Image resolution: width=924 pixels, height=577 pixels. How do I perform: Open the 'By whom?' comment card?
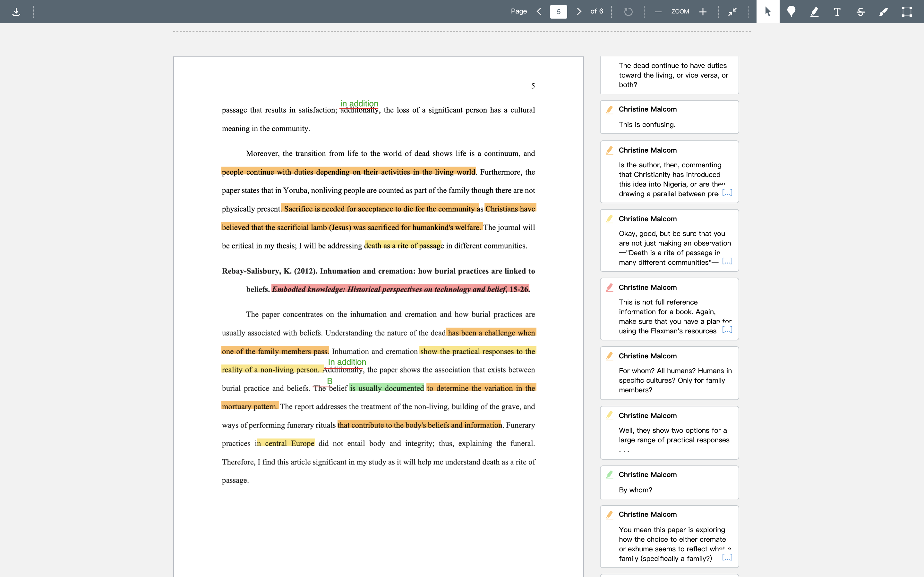tap(669, 482)
